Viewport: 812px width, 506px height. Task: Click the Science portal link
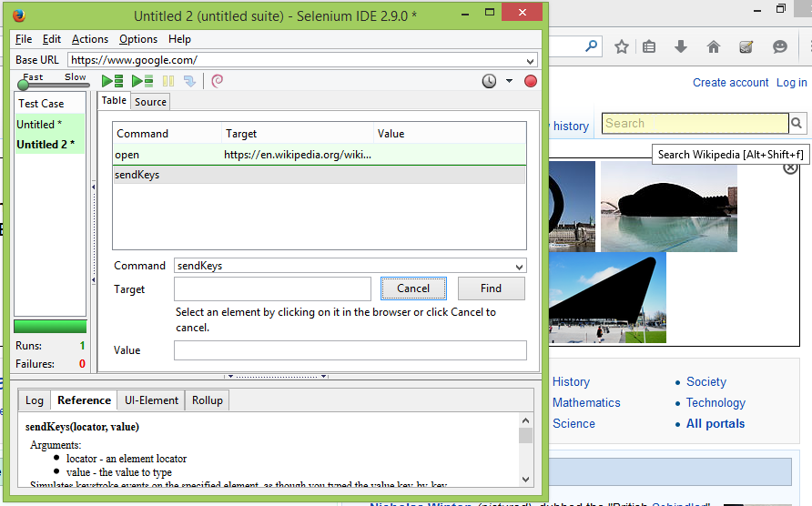(x=573, y=424)
